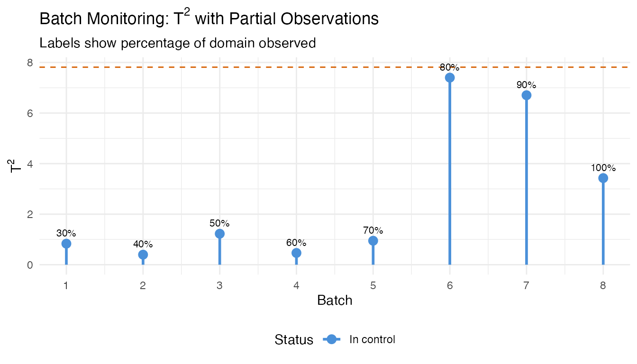The width and height of the screenshot is (637, 364).
Task: Click the Batch x-axis title
Action: click(335, 300)
